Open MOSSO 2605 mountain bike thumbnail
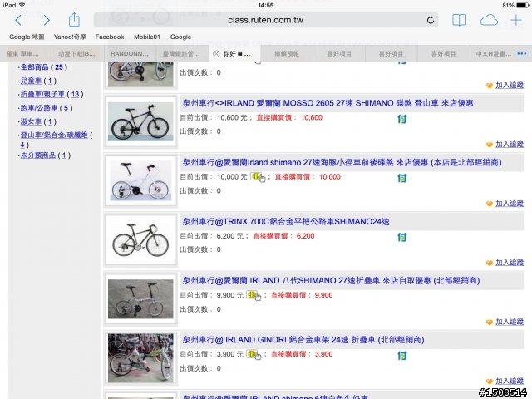 tap(140, 121)
